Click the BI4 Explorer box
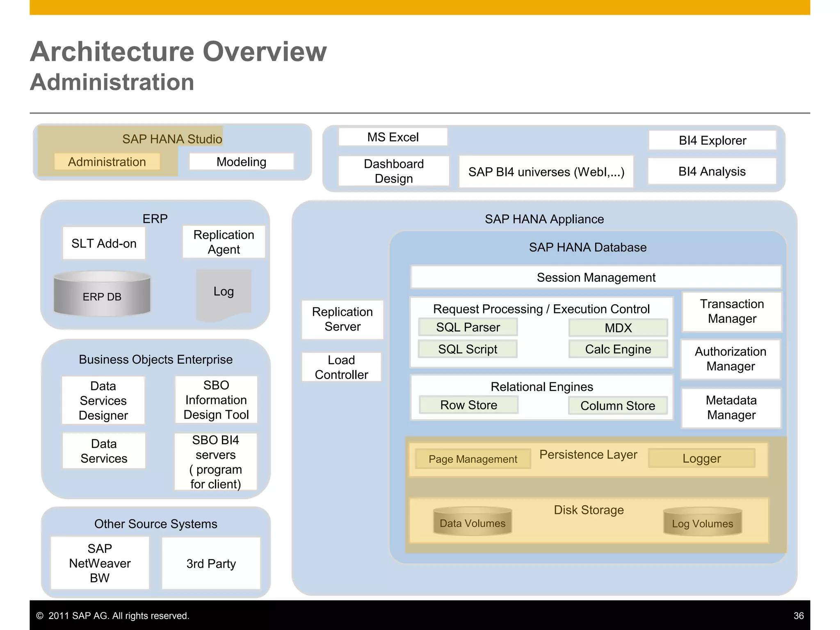840x630 pixels. (x=712, y=140)
